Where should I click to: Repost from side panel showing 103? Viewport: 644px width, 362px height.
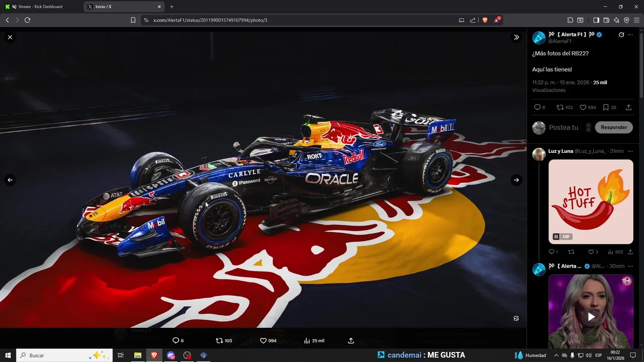point(560,107)
